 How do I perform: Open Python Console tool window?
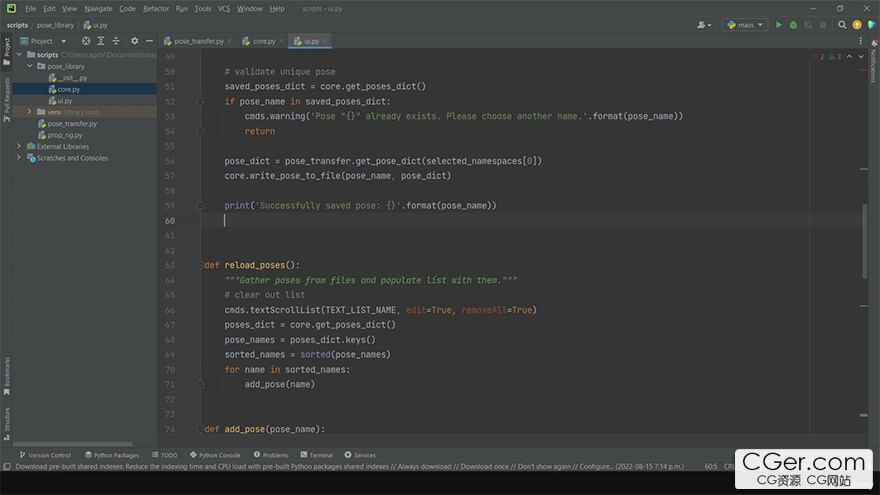(x=215, y=455)
